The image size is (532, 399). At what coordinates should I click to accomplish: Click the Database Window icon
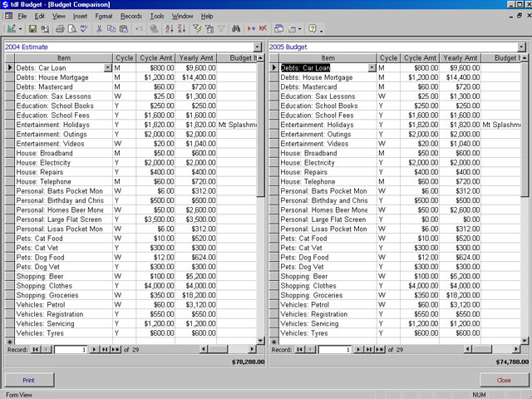(279, 29)
